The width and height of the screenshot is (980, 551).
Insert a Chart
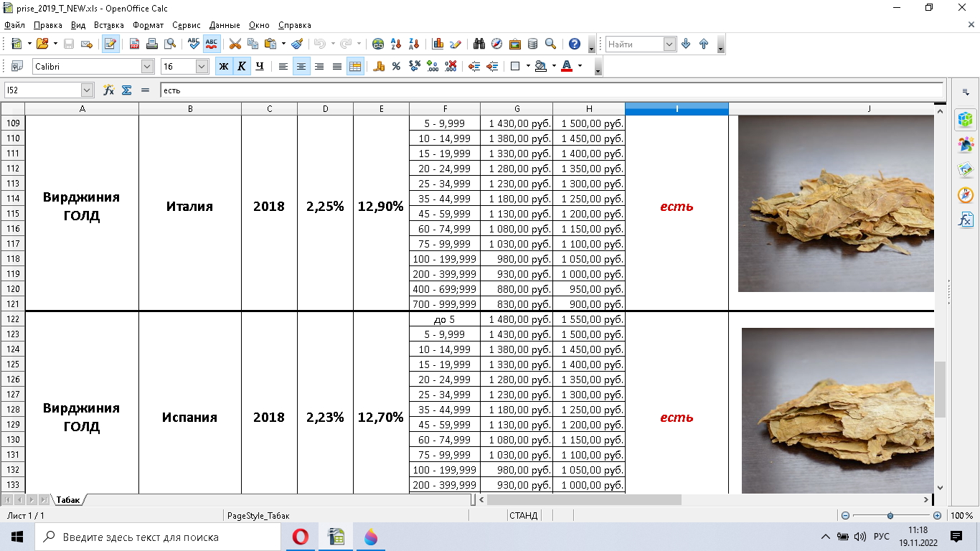[x=438, y=44]
